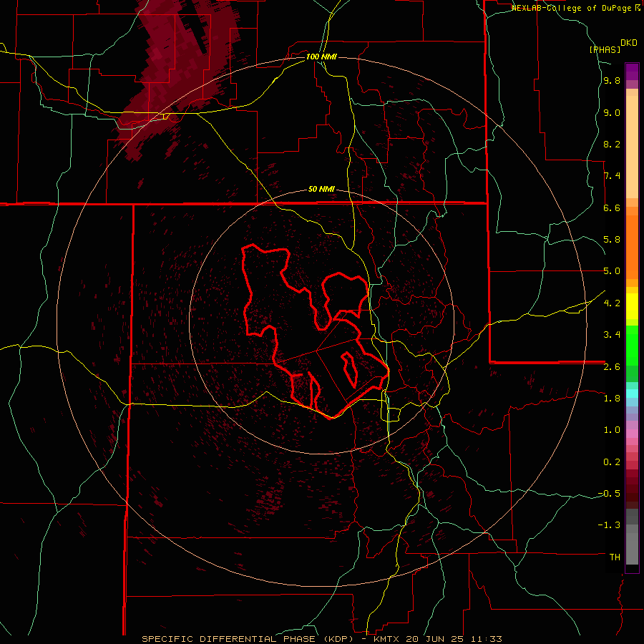This screenshot has height=644, width=644.
Task: Click the pink band of the color scale
Action: 632,434
